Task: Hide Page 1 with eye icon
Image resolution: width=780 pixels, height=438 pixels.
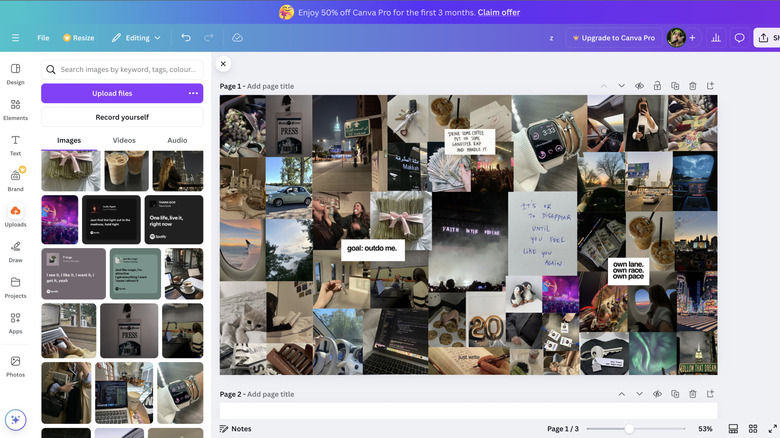Action: [639, 86]
